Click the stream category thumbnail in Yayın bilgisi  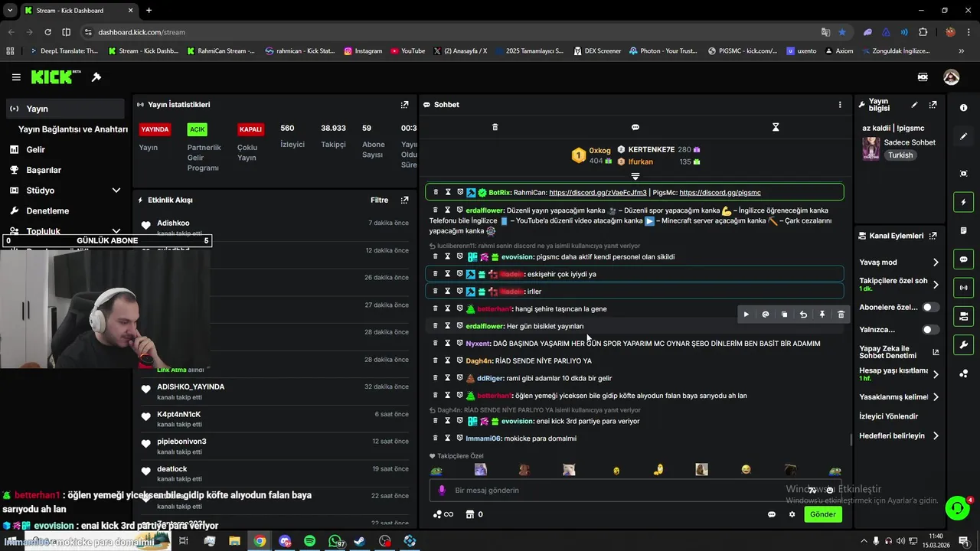click(x=871, y=149)
